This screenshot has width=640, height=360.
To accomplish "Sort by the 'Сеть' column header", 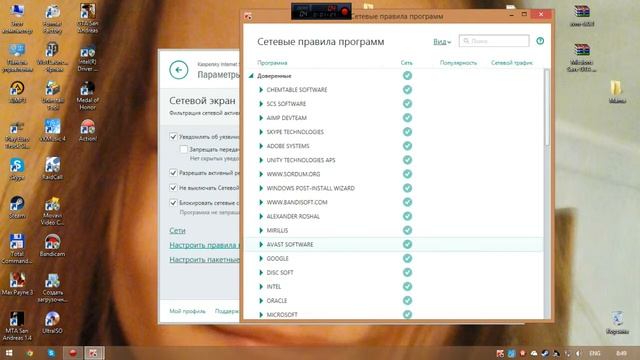I will pos(407,63).
